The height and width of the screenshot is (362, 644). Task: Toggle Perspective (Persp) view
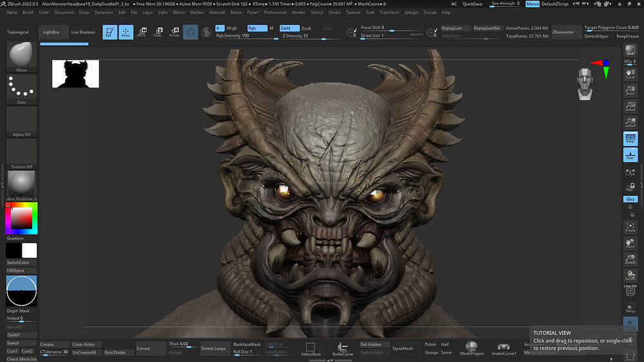(630, 138)
